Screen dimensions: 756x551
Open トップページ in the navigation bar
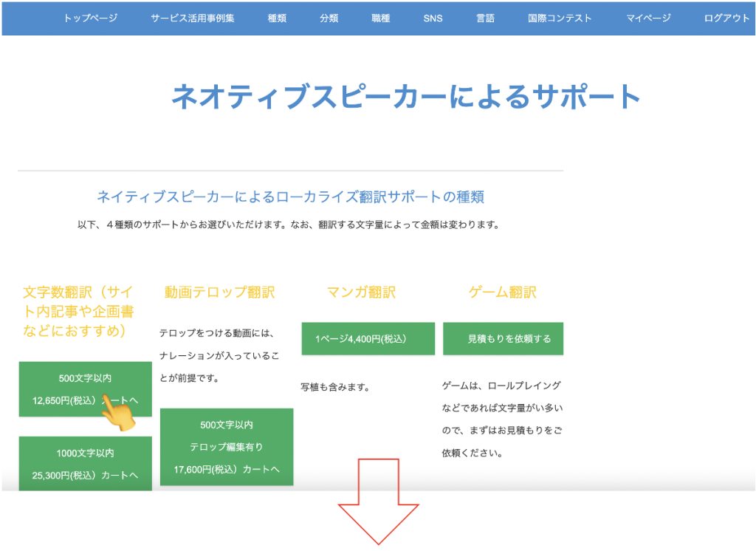[x=90, y=18]
